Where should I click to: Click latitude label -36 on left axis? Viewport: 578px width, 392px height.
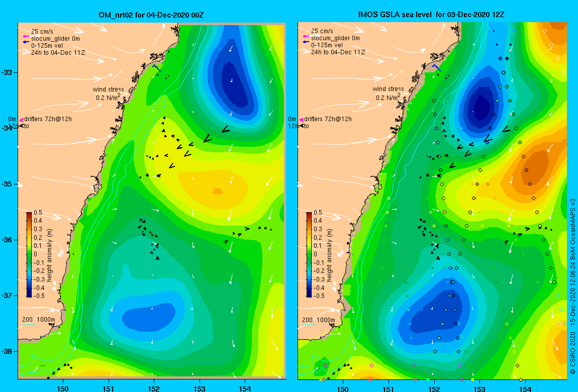click(7, 240)
